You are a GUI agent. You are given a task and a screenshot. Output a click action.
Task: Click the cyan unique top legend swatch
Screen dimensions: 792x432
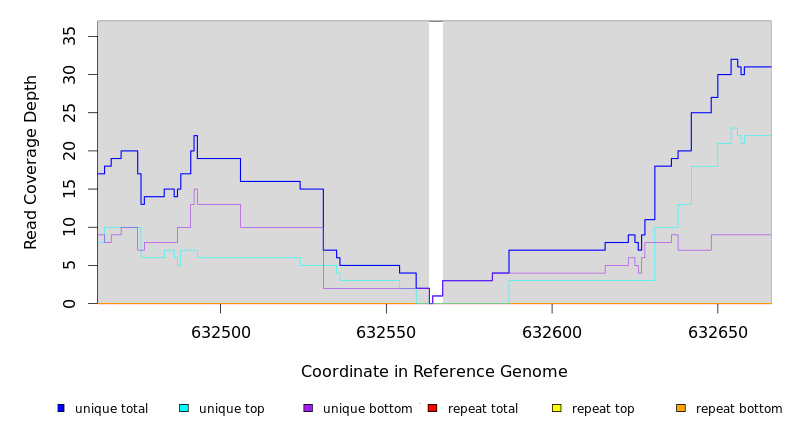[x=184, y=408]
